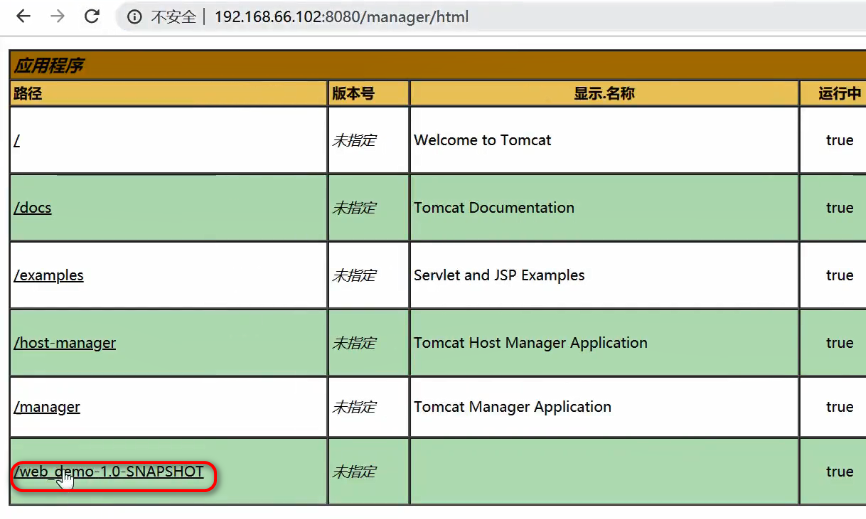The image size is (866, 519).
Task: Click 未指定 version in the /host-manager row
Action: [x=354, y=343]
